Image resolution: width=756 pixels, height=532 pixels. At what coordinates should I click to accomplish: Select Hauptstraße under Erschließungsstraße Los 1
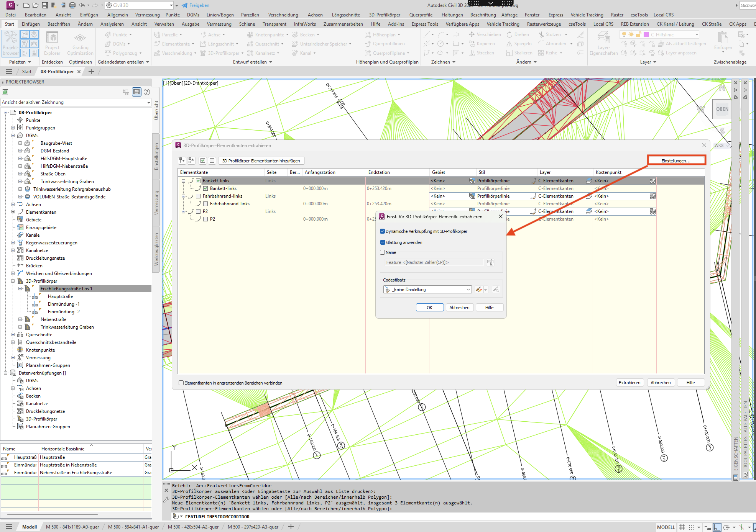pyautogui.click(x=60, y=296)
